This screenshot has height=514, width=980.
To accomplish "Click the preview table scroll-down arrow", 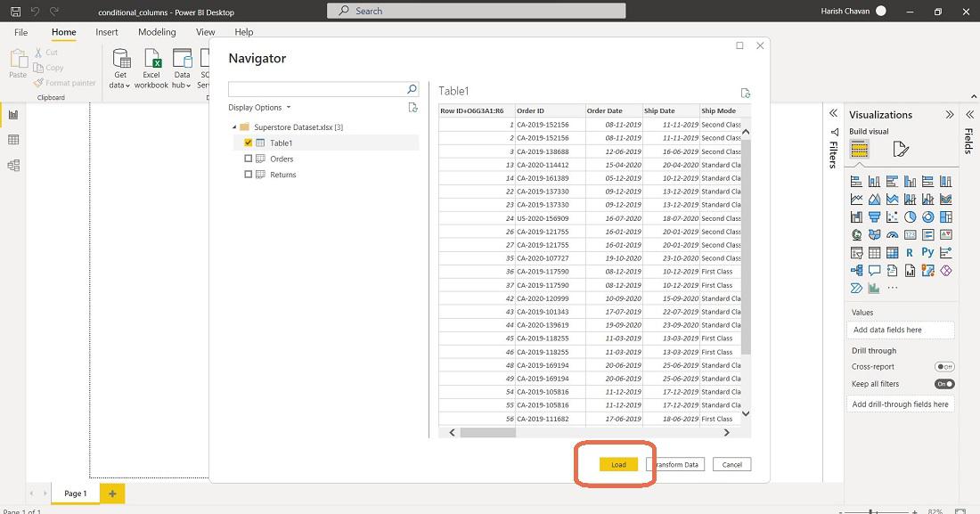I will coord(746,413).
